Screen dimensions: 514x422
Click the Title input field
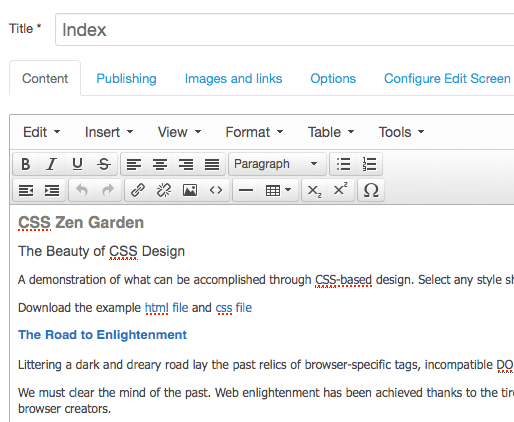pos(285,30)
